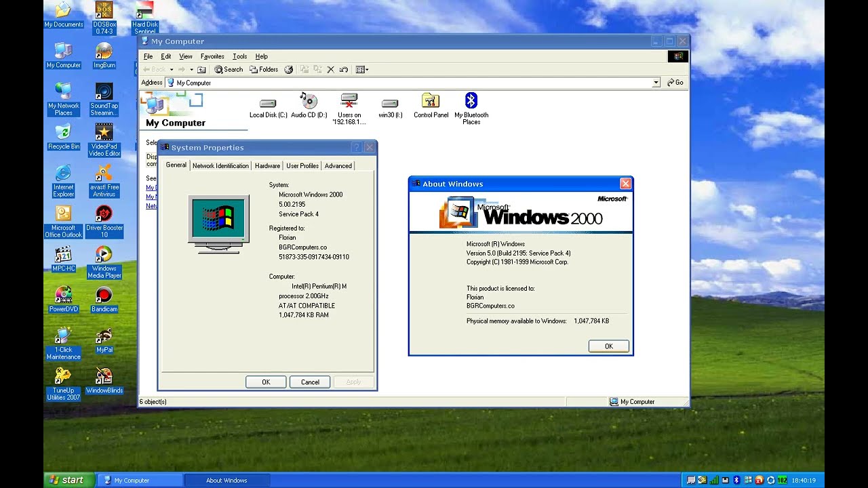
Task: Select MyPal desktop icon
Action: pos(104,340)
